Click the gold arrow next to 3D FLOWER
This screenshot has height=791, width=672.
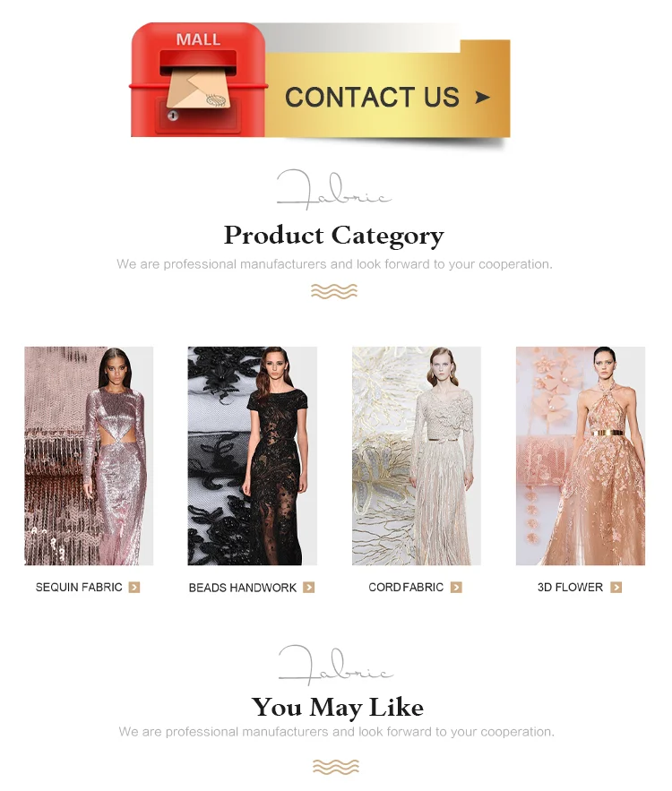pos(616,587)
